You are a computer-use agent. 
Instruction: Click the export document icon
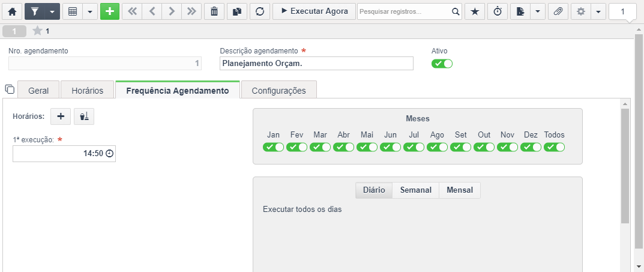[520, 11]
